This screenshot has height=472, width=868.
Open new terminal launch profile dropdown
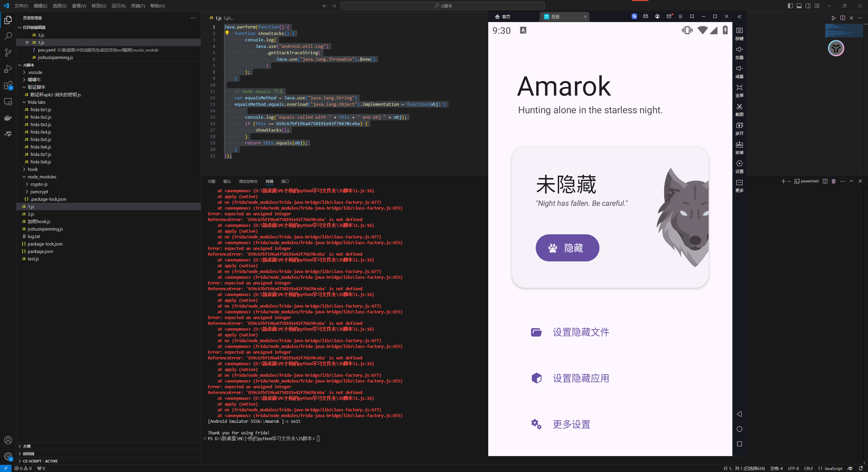pyautogui.click(x=789, y=181)
